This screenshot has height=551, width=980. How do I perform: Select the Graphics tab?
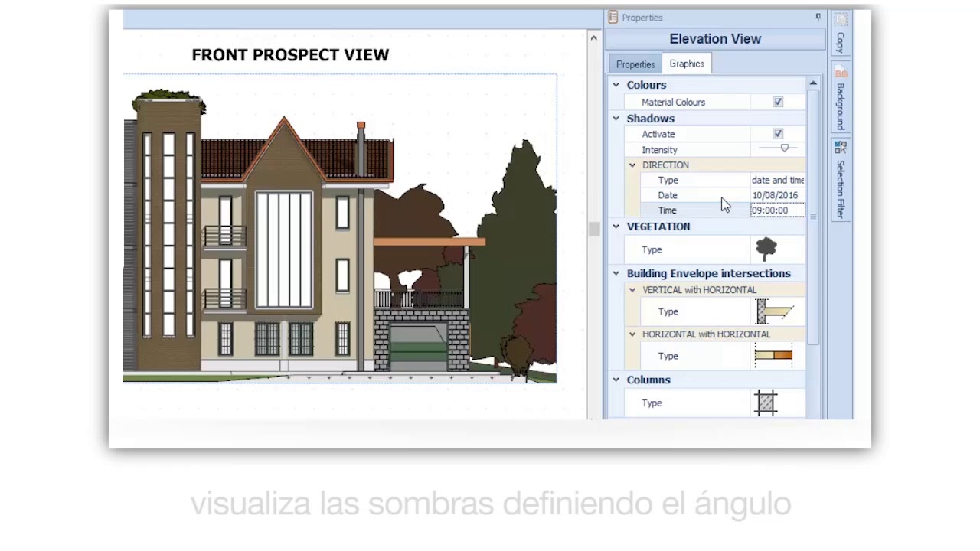click(687, 64)
